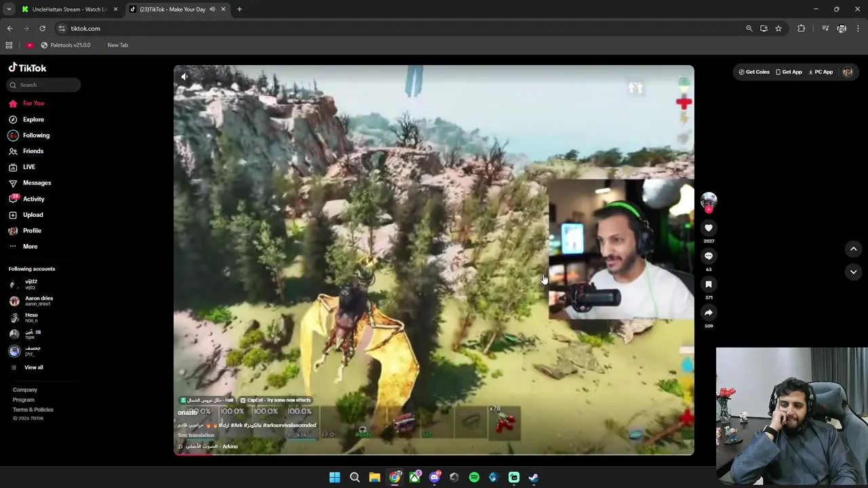The width and height of the screenshot is (868, 488).
Task: Click the PC App download button
Action: click(x=821, y=72)
